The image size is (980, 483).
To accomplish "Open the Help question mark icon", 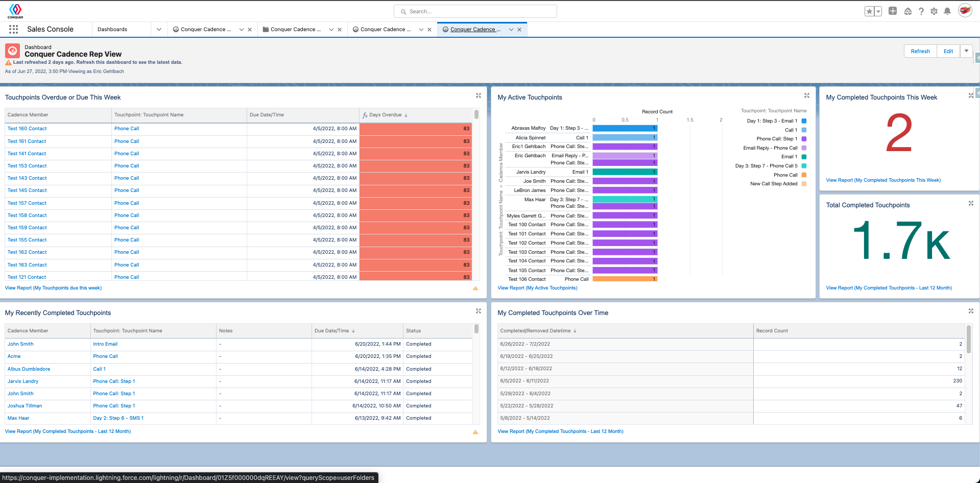I will pyautogui.click(x=921, y=11).
